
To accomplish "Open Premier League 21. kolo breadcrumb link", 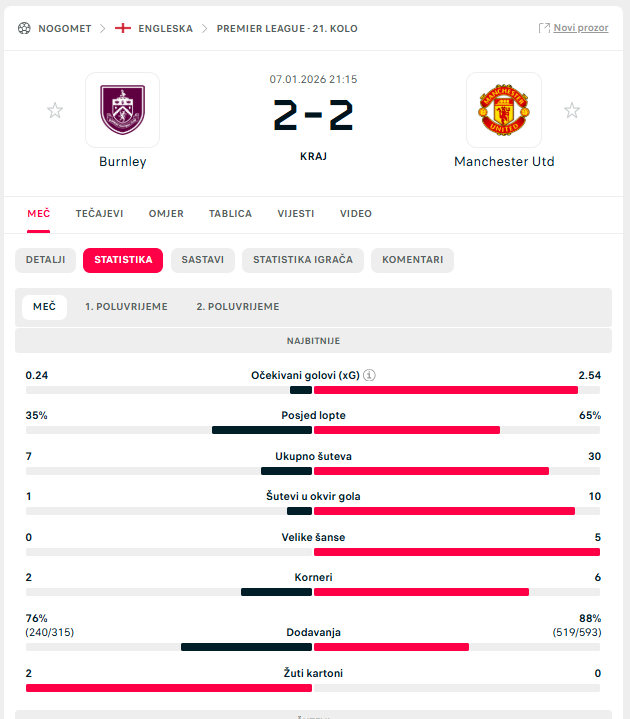I will (x=287, y=28).
